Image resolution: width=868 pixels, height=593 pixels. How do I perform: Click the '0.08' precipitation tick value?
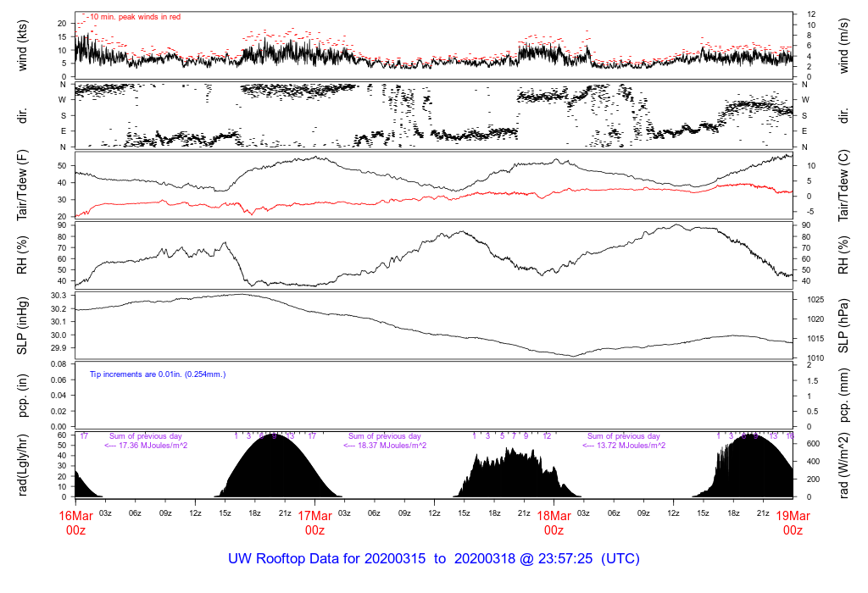click(58, 364)
